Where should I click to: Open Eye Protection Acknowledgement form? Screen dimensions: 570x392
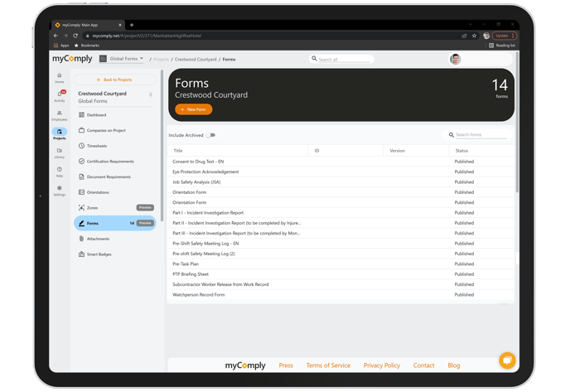(x=341, y=172)
